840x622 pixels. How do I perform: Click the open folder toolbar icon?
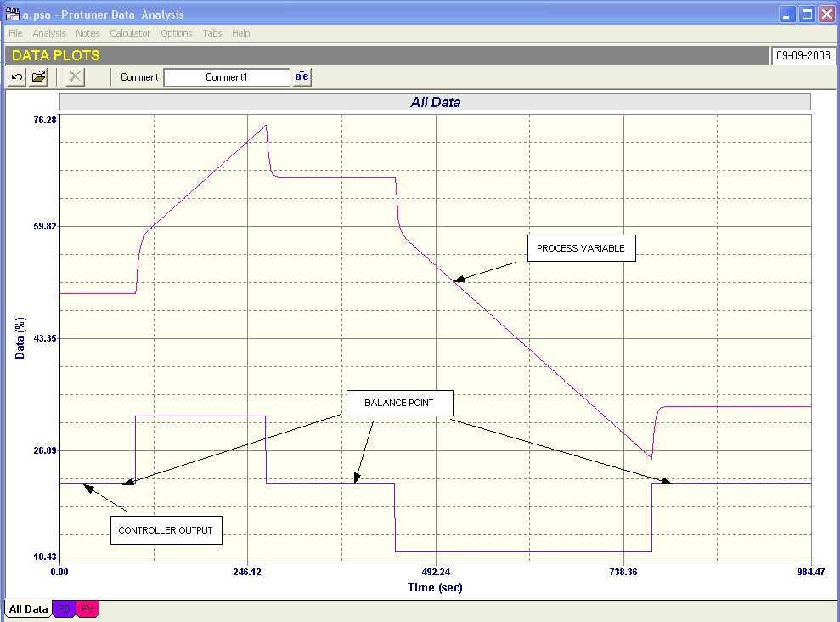[39, 77]
